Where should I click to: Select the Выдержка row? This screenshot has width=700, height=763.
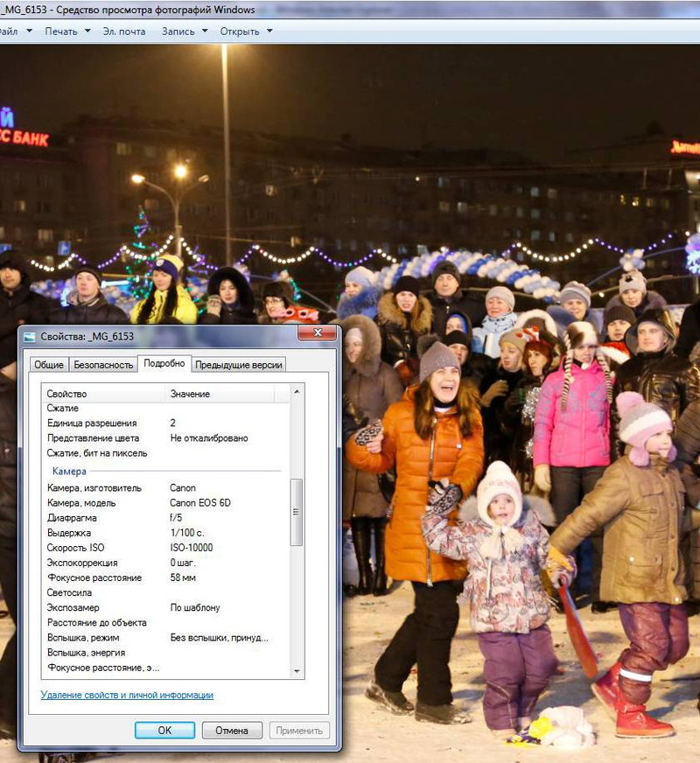[165, 533]
